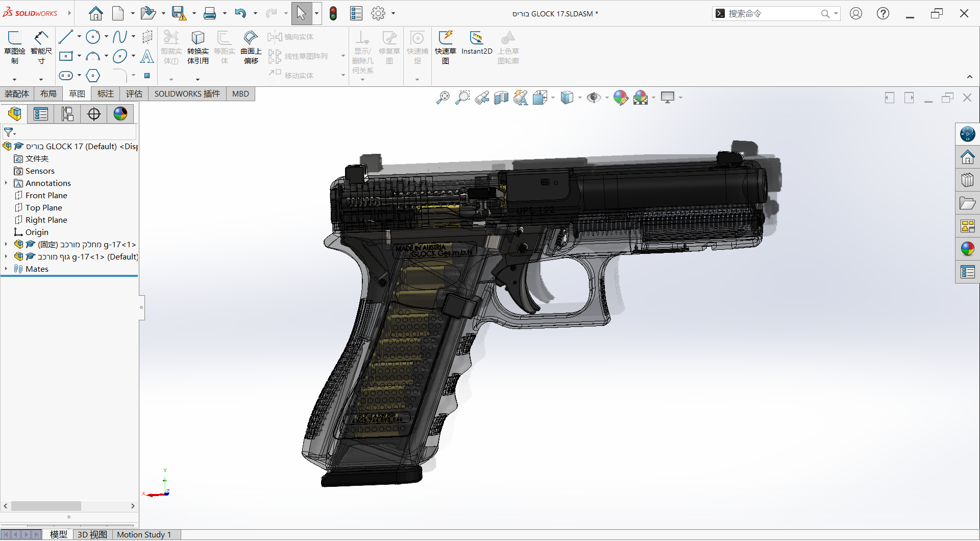The height and width of the screenshot is (541, 980).
Task: Open the Help question mark icon
Action: [883, 13]
